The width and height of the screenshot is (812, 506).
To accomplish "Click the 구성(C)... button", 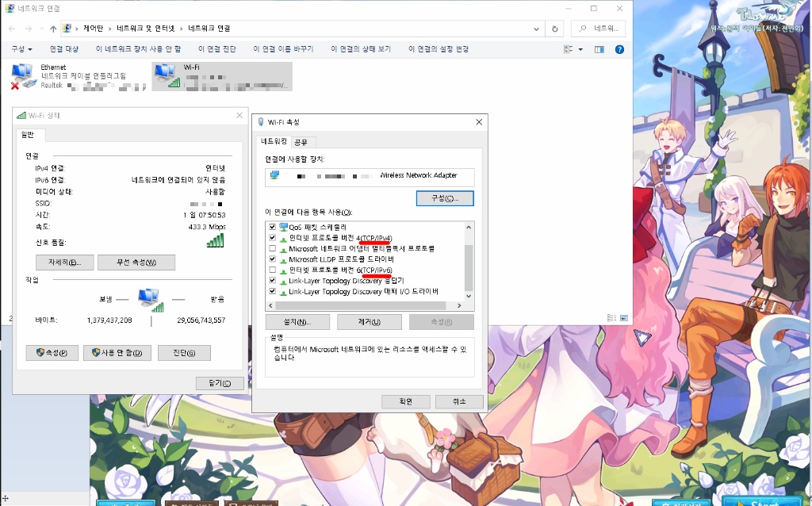I will click(445, 198).
